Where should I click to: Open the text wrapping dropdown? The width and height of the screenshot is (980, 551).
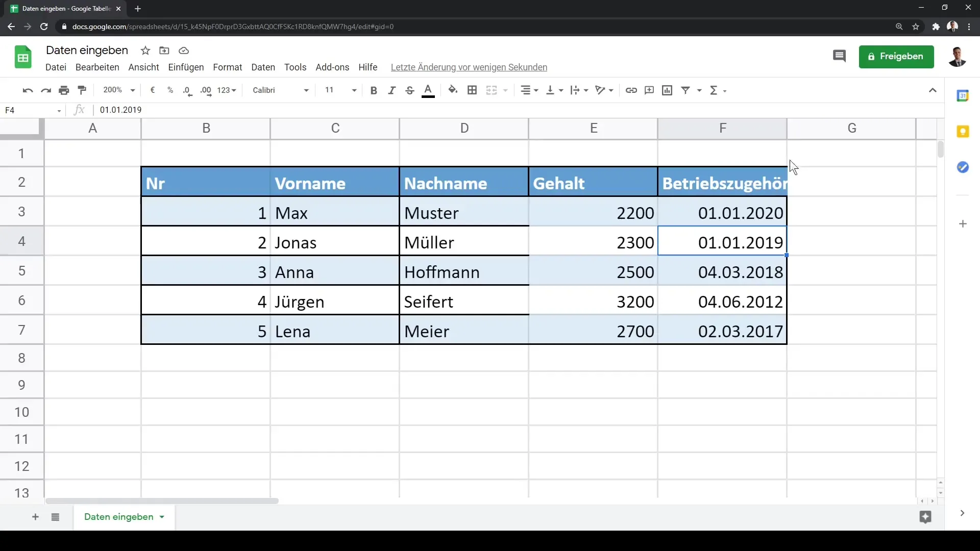pyautogui.click(x=579, y=90)
